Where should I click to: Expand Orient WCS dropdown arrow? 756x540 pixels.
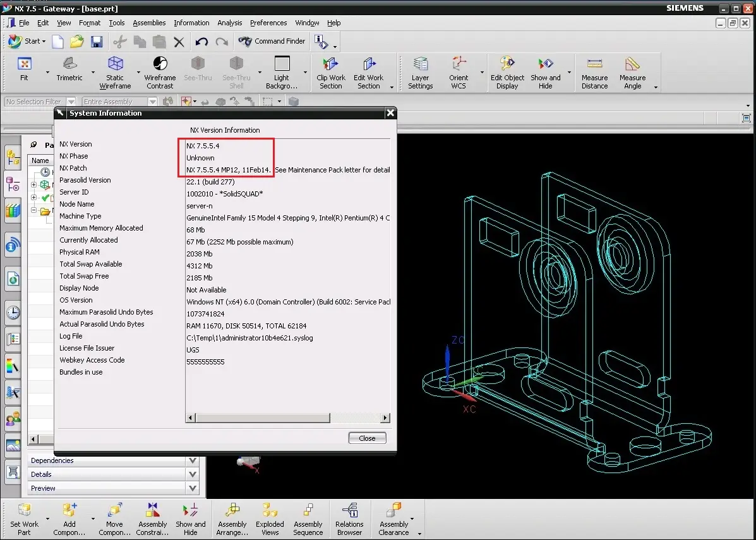pyautogui.click(x=482, y=73)
